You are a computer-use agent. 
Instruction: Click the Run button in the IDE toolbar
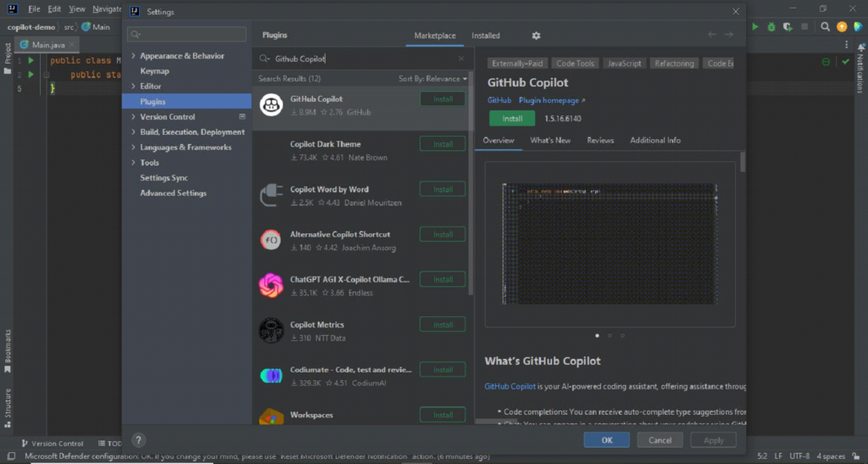pos(755,26)
